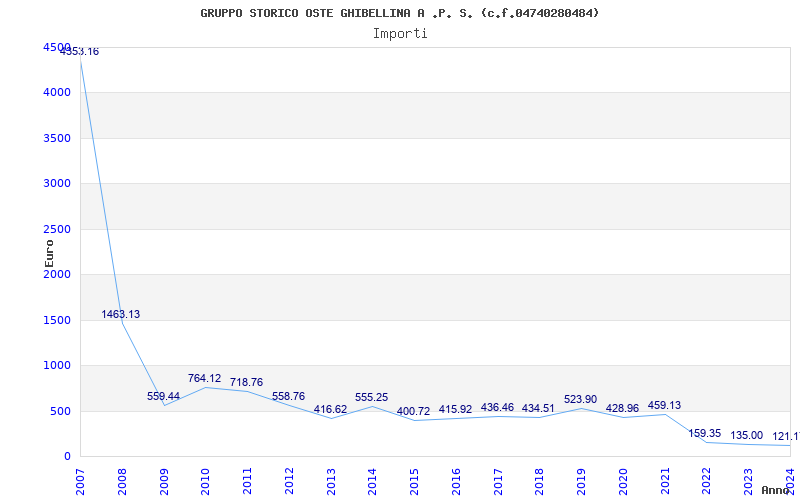Select the 159.35 data label
800x500 pixels.
pyautogui.click(x=705, y=434)
